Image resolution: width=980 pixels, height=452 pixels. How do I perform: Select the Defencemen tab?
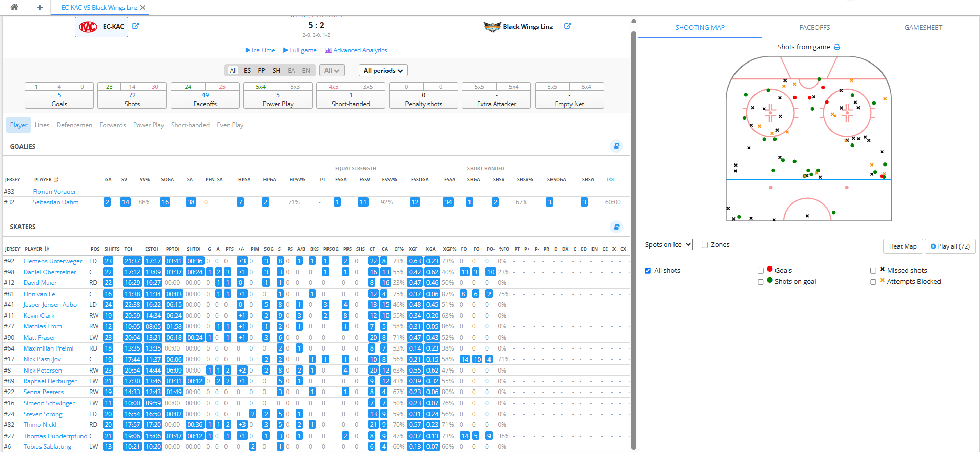click(x=74, y=125)
